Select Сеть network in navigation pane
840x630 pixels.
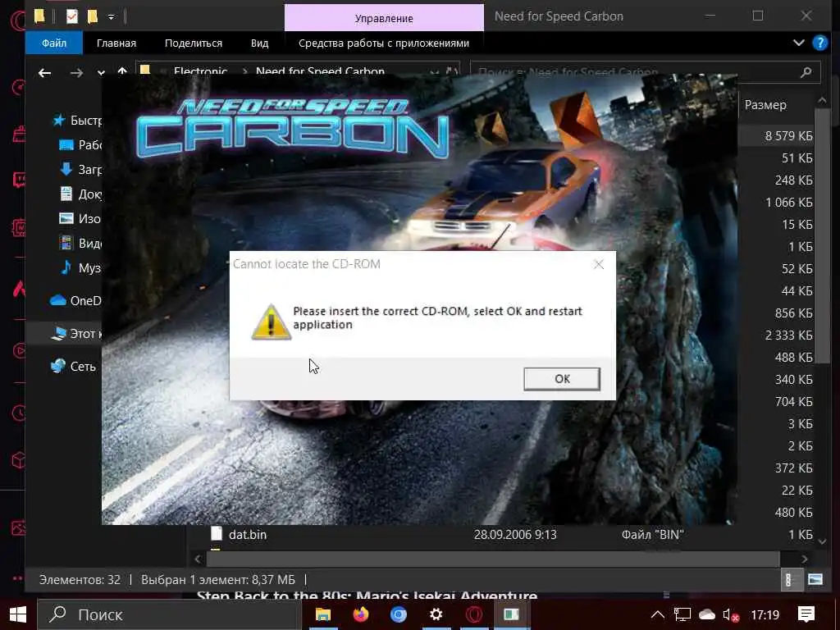pyautogui.click(x=73, y=367)
